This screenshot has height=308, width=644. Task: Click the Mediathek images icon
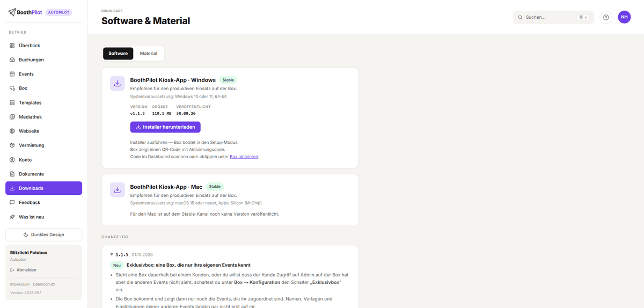12,117
